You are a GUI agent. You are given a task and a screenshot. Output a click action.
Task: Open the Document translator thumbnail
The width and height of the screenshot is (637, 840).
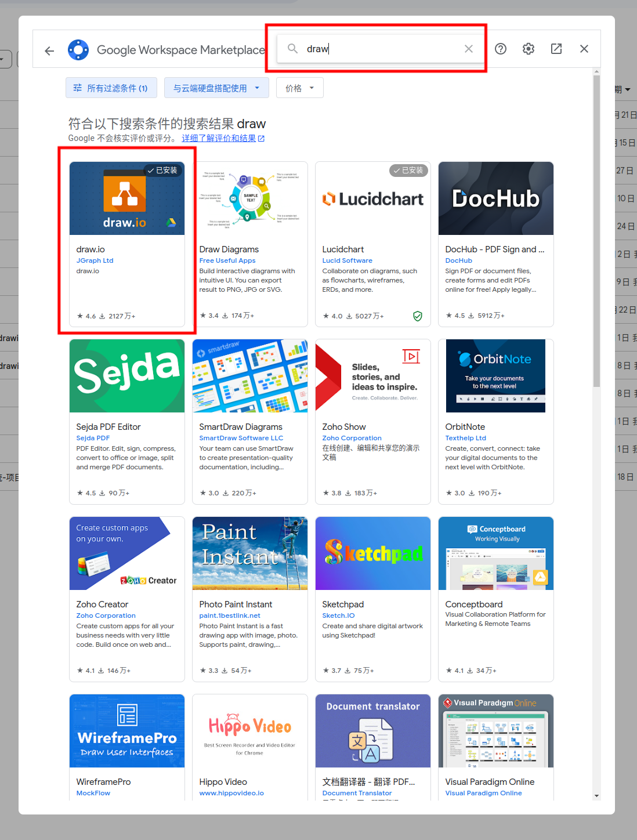click(373, 731)
